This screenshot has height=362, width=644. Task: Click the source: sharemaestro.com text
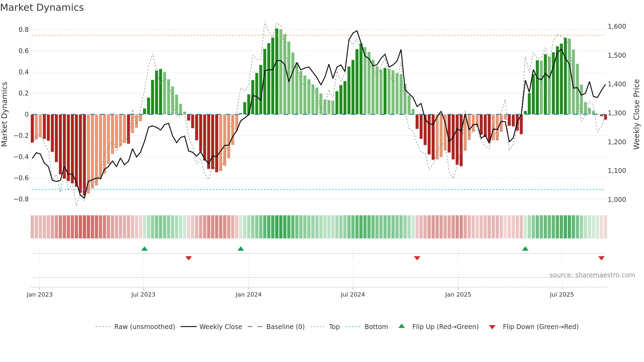[592, 275]
